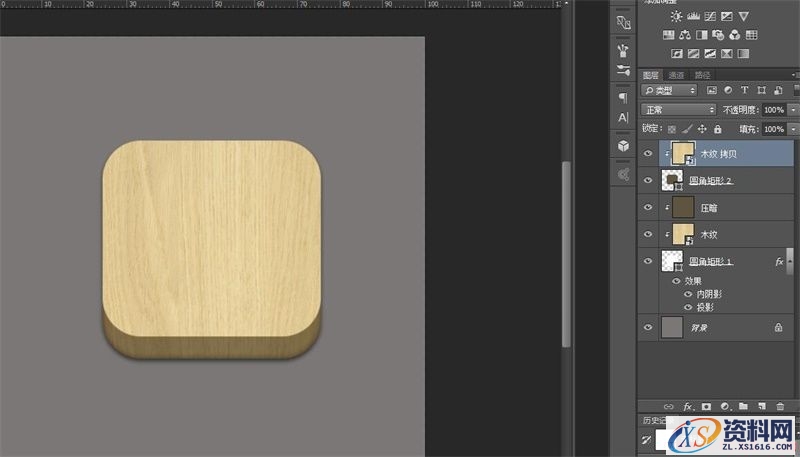The width and height of the screenshot is (800, 457).
Task: Expand the opacity 不透明度 slider arrow
Action: coord(793,109)
